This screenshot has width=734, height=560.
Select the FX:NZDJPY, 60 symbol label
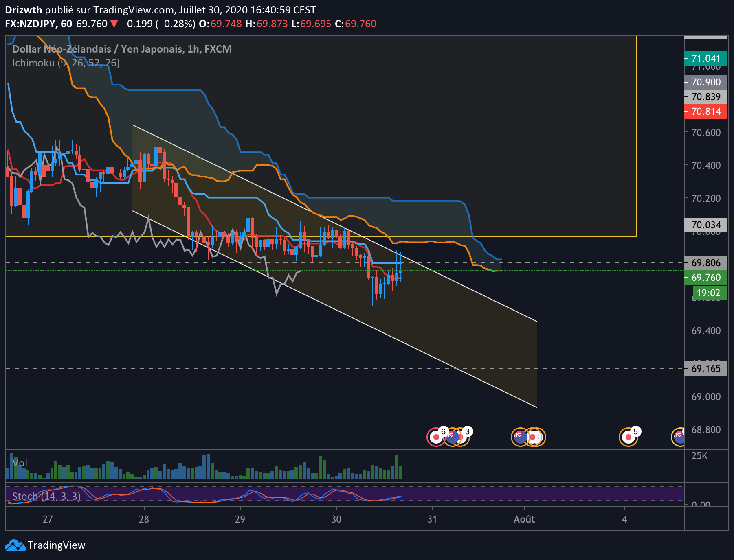point(39,24)
